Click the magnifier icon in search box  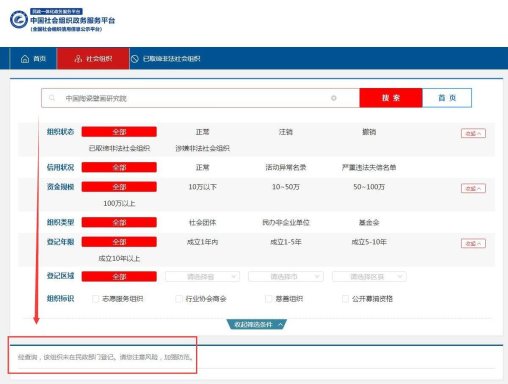[x=52, y=98]
